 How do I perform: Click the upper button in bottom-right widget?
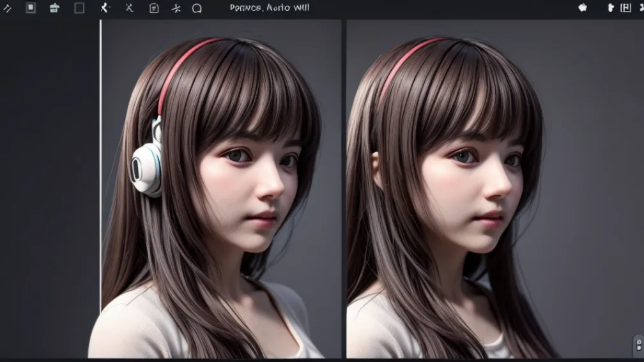coord(639,343)
